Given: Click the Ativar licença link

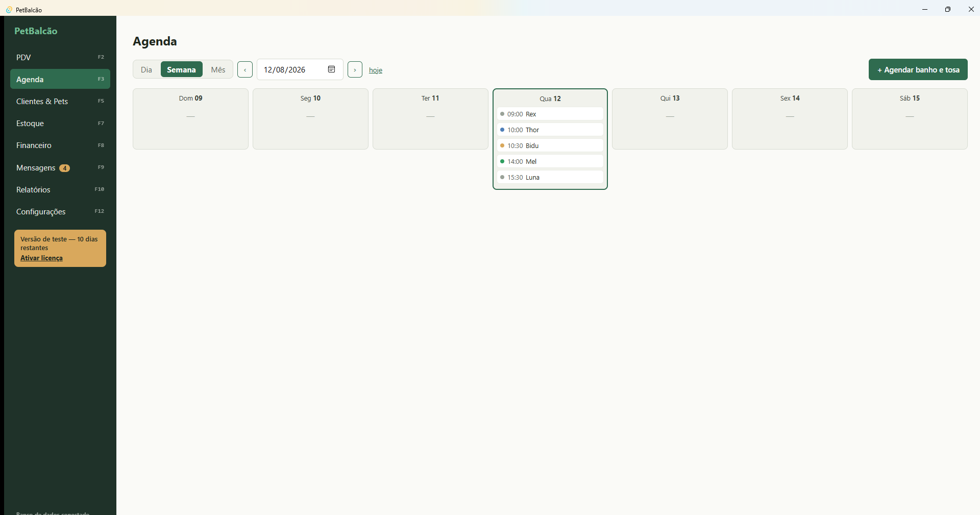Looking at the screenshot, I should click(41, 258).
